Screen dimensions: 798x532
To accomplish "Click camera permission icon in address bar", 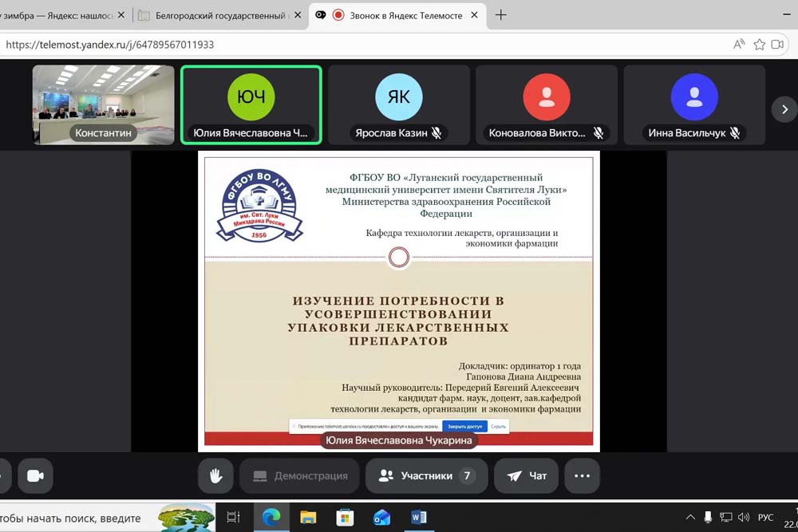I will coord(777,44).
